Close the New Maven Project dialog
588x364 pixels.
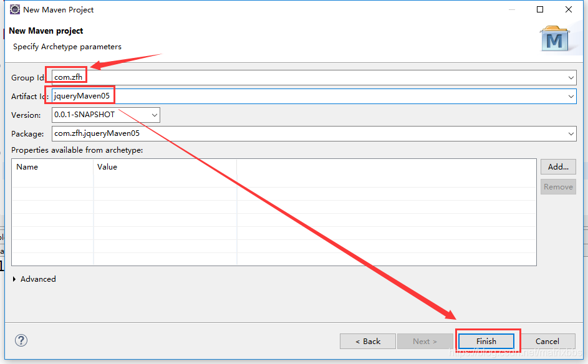point(569,9)
